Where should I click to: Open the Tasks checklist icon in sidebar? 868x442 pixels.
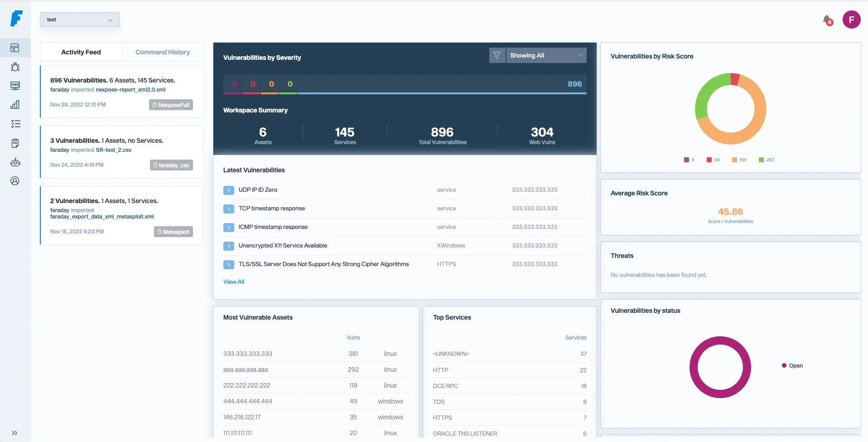point(15,124)
